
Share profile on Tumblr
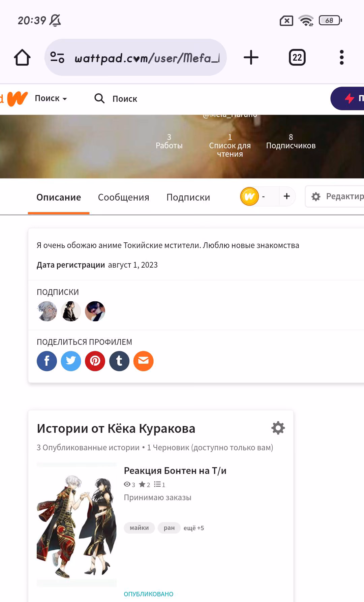119,361
